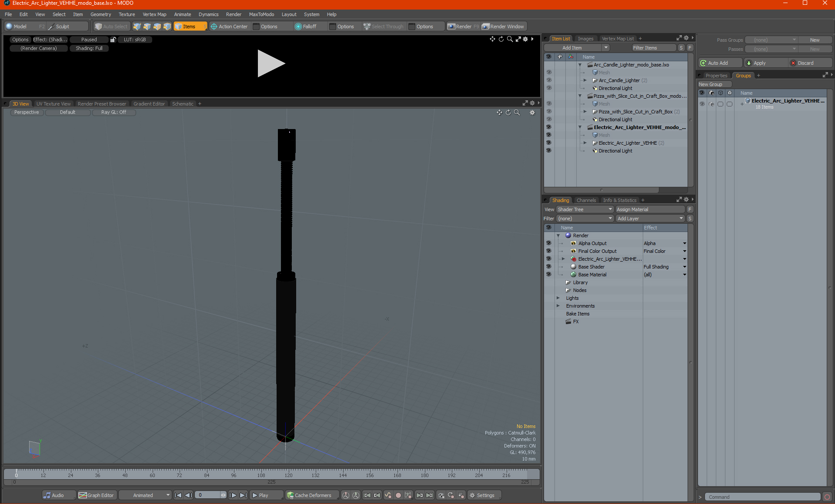
Task: Select the Falloff tool icon
Action: coord(298,26)
